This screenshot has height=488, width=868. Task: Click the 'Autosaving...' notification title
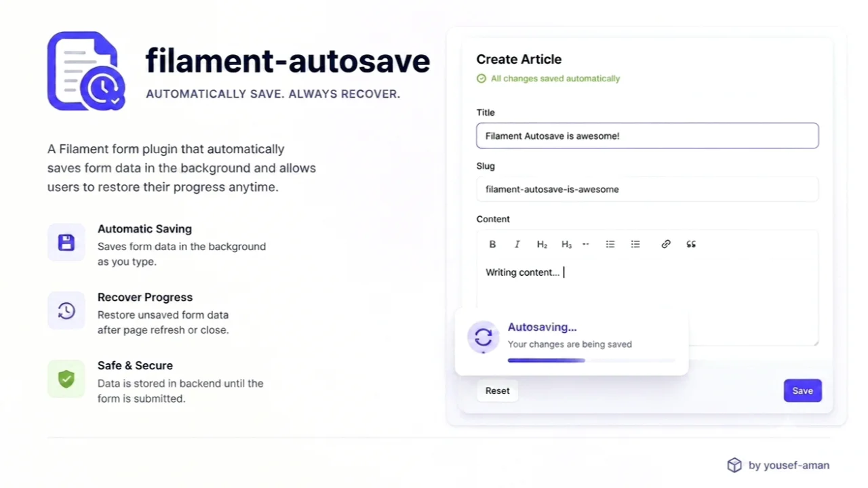point(542,327)
